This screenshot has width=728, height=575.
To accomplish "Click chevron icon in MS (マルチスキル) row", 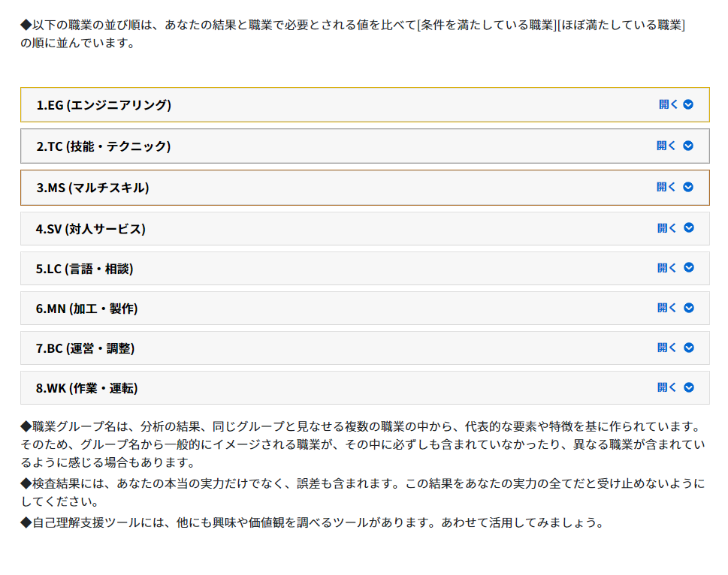I will (x=688, y=187).
